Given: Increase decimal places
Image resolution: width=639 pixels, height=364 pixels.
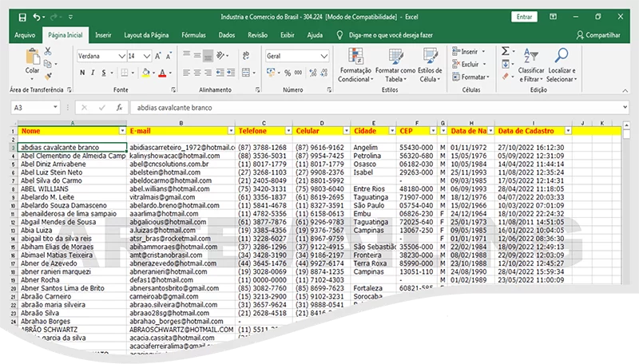Looking at the screenshot, I should coord(313,73).
